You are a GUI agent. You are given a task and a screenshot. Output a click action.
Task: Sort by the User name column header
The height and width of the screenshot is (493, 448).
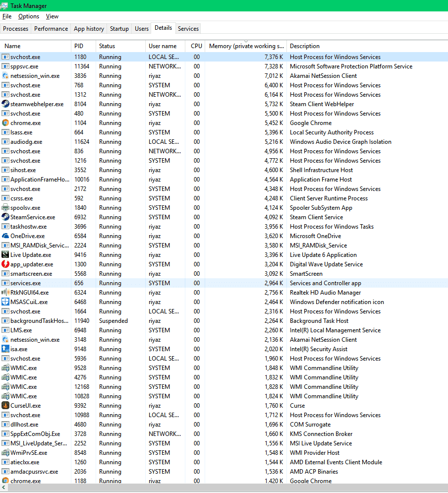(165, 46)
